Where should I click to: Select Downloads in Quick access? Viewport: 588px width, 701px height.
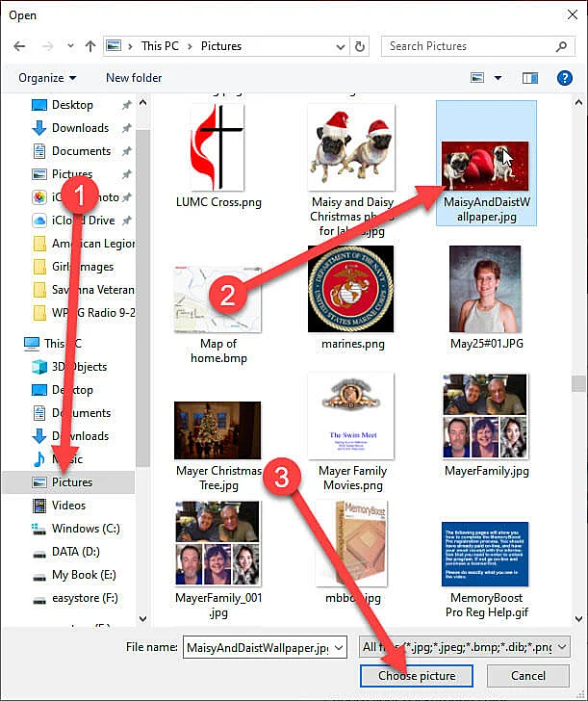[x=80, y=128]
